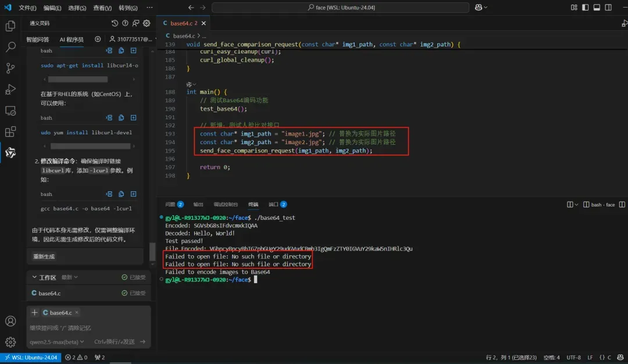Click the WSL: Ubuntu-24.04 status bar button
This screenshot has width=628, height=364.
point(30,358)
